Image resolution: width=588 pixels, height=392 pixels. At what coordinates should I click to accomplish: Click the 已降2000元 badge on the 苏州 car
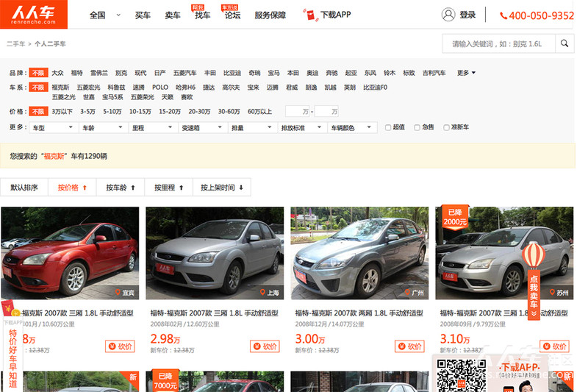click(455, 217)
